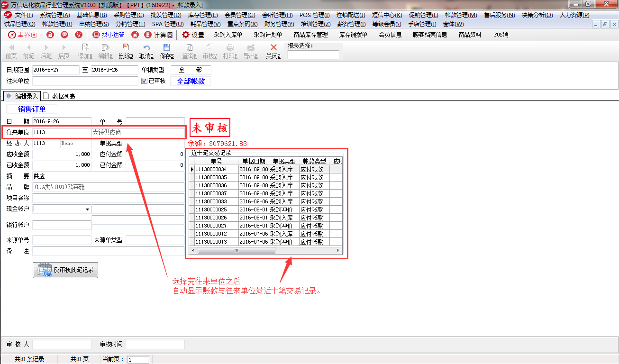Click the date range end field 2016-9-26
This screenshot has width=619, height=364.
pos(114,70)
